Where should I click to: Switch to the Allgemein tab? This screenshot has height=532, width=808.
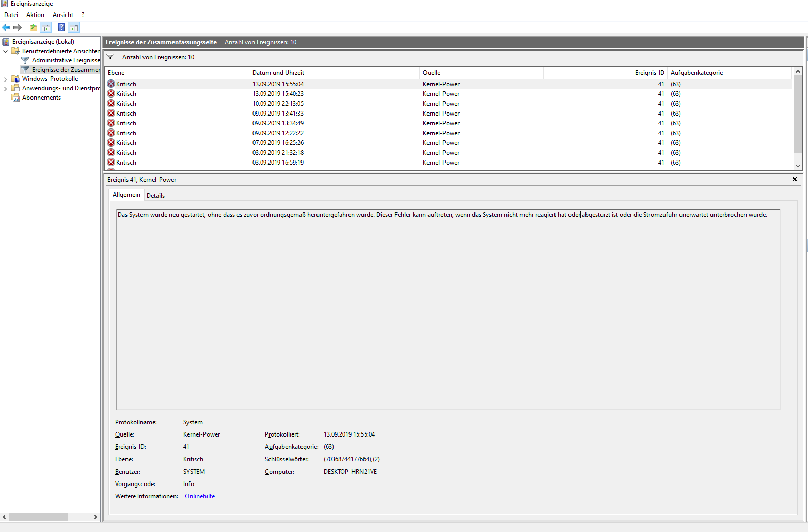[126, 195]
